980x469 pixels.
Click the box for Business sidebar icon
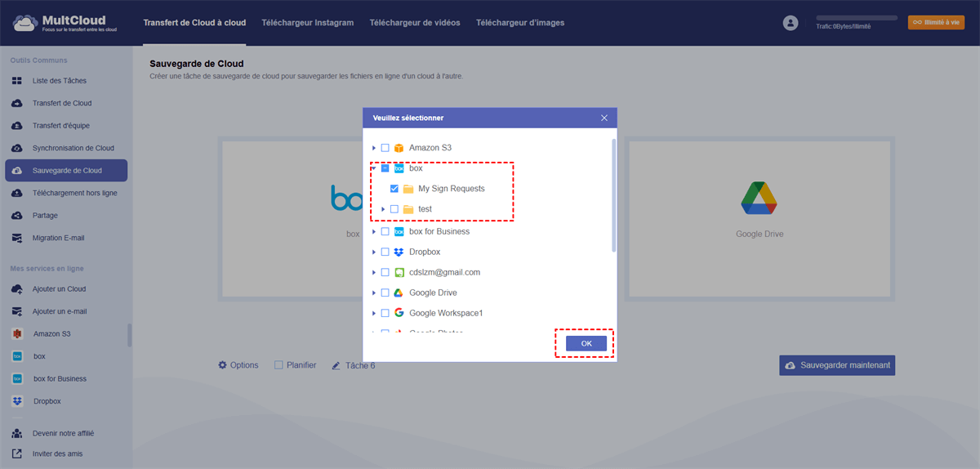[x=17, y=379]
